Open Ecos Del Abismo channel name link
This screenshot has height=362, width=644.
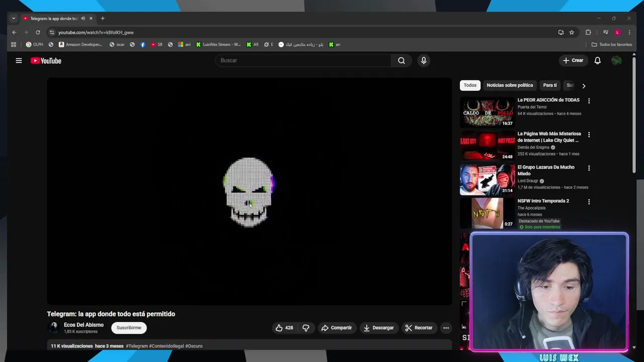tap(84, 325)
